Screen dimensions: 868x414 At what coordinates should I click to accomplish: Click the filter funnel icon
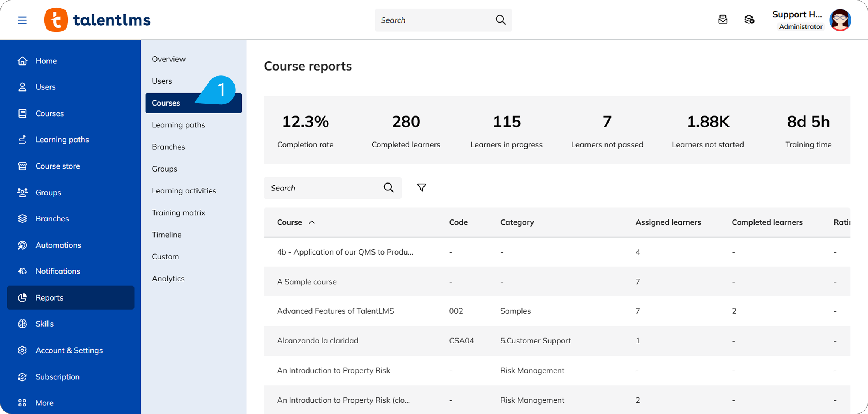pyautogui.click(x=422, y=187)
